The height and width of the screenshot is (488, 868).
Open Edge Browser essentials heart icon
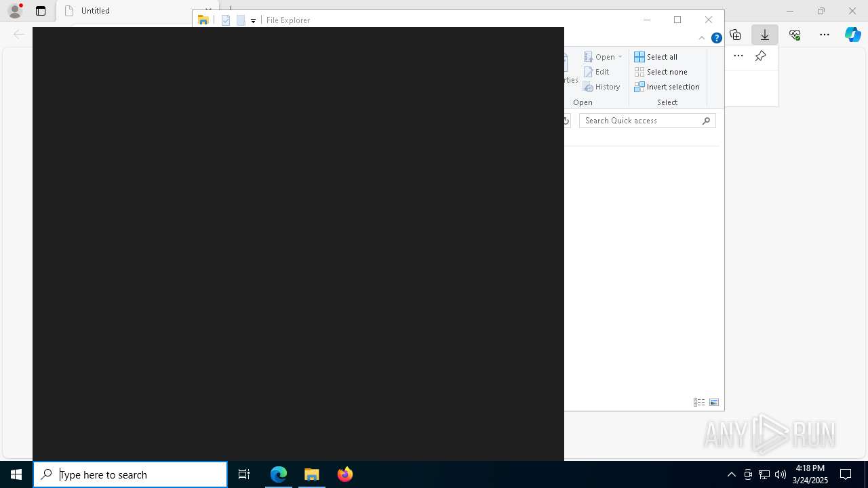click(x=795, y=35)
